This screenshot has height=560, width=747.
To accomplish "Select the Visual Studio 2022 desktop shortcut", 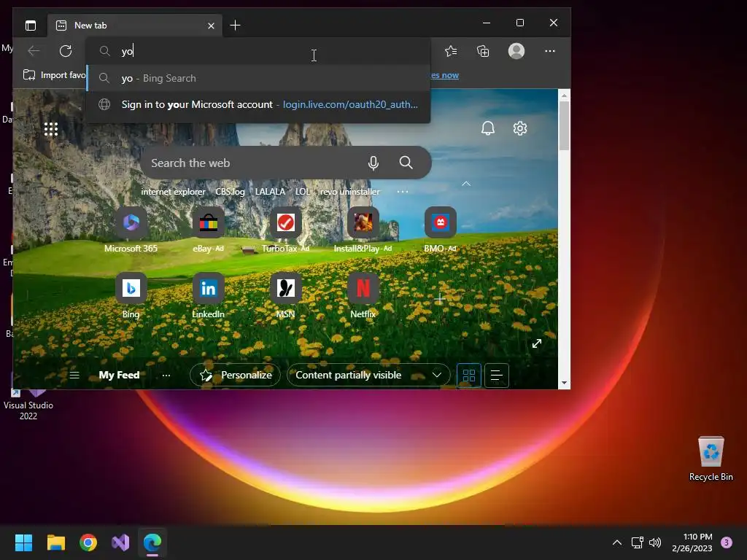I will [x=28, y=404].
